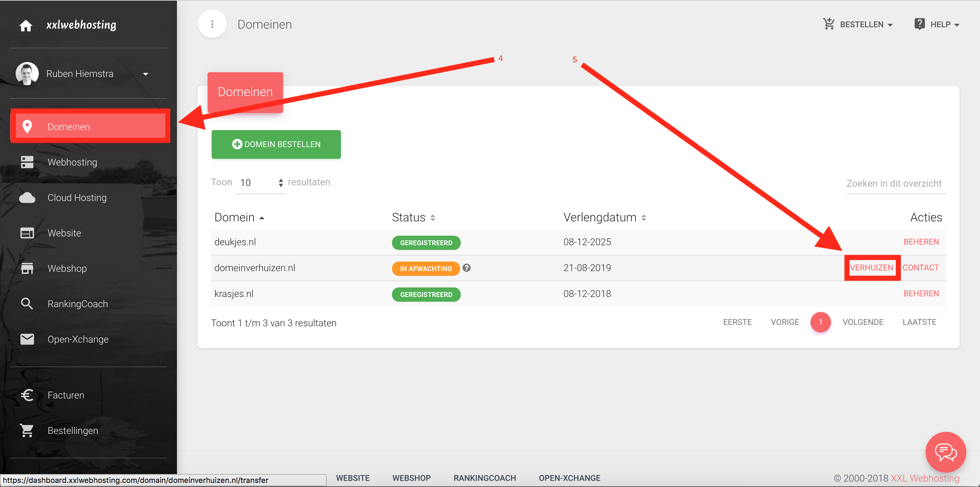This screenshot has height=487, width=980.
Task: Select Domeinen in the sidebar
Action: tap(90, 126)
